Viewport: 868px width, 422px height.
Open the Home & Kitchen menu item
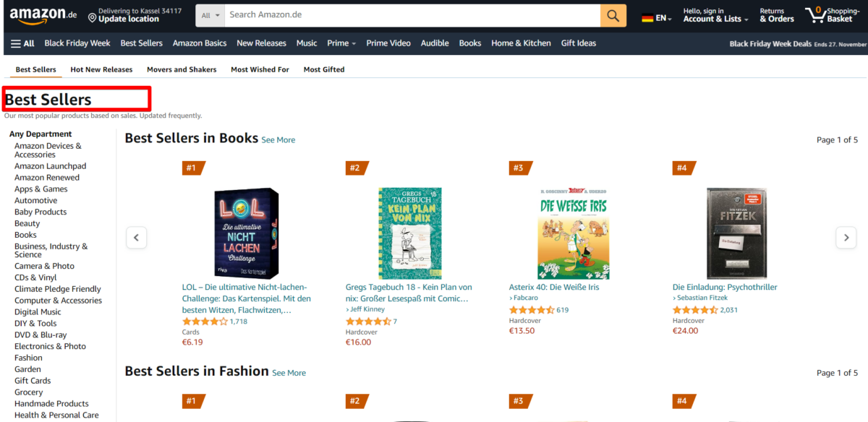[521, 43]
